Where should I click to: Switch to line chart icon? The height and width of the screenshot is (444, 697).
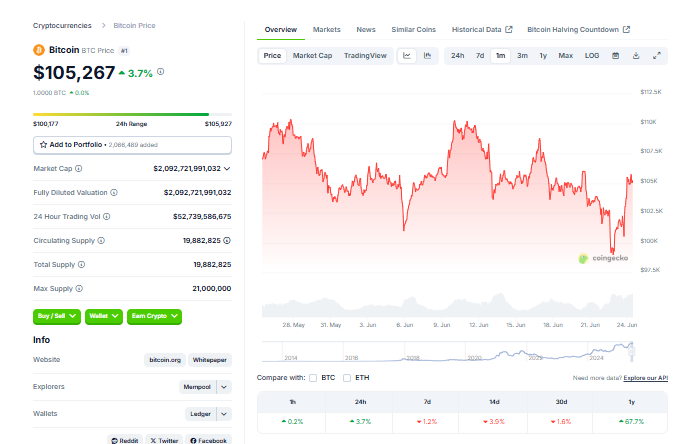407,56
